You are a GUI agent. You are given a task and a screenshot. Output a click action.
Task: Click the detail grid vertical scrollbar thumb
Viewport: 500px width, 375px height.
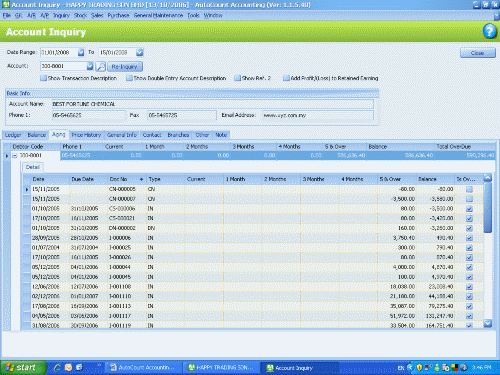tap(488, 207)
